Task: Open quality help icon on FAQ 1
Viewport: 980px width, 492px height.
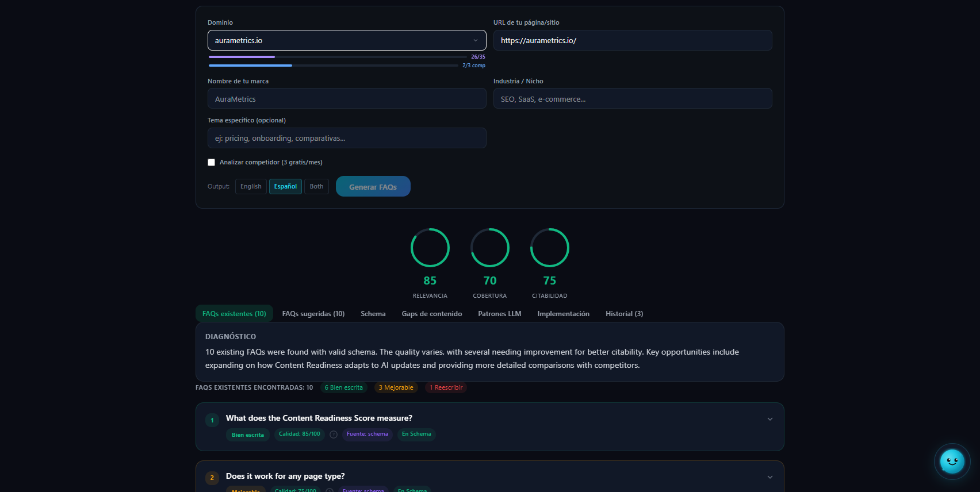Action: (334, 435)
